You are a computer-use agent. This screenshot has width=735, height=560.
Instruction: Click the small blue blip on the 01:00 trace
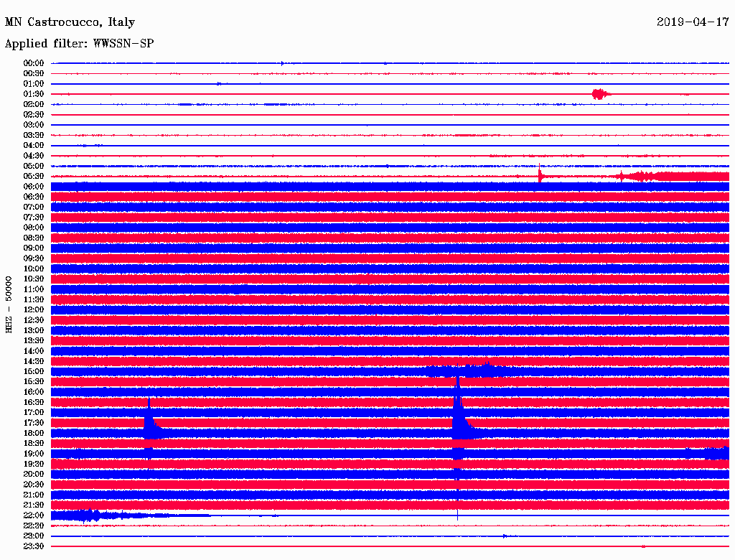click(220, 83)
